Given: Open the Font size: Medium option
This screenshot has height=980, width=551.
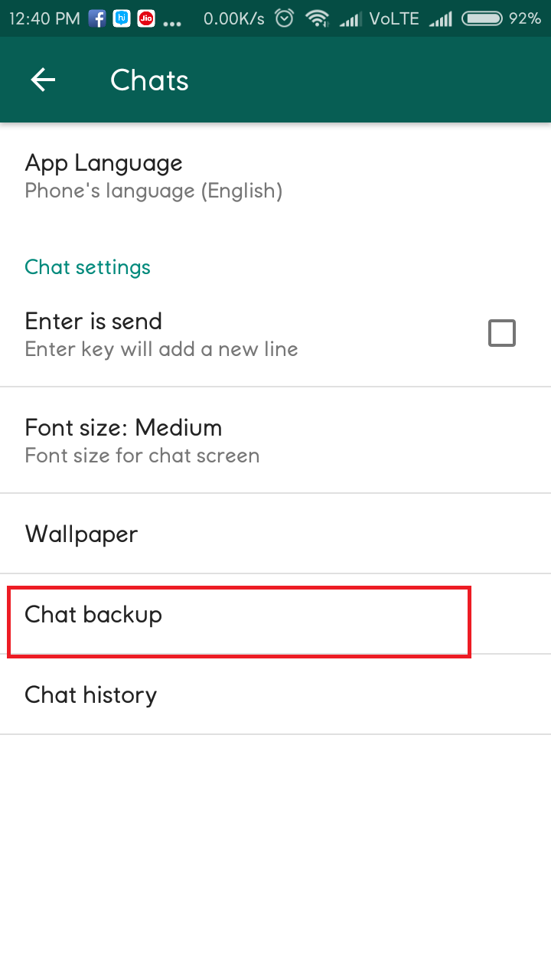Looking at the screenshot, I should point(142,440).
